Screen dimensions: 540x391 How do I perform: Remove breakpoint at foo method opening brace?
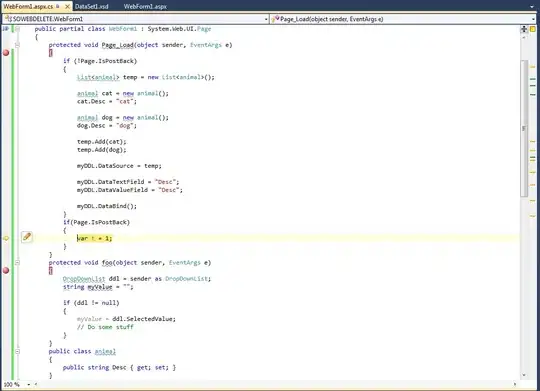tap(6, 270)
